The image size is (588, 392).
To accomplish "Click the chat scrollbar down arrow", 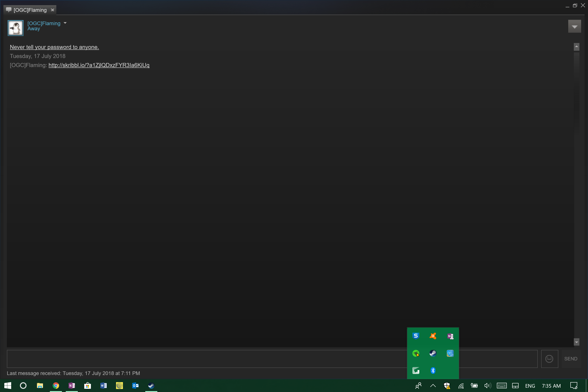I will pos(576,342).
